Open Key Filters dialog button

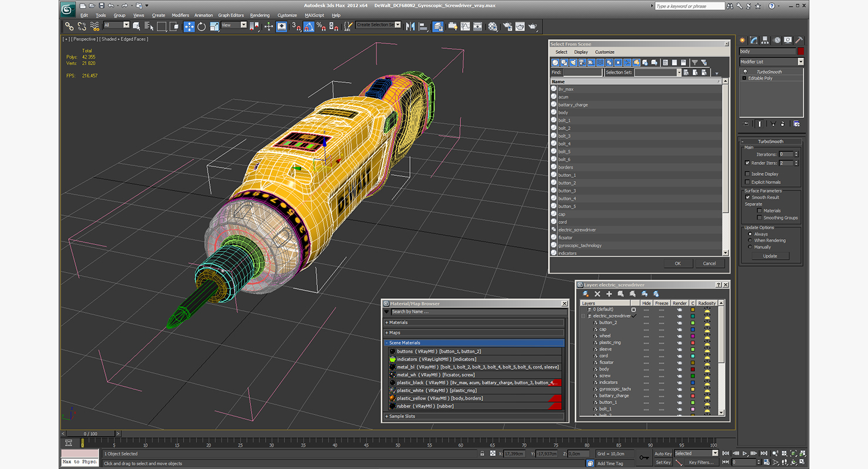tap(701, 462)
